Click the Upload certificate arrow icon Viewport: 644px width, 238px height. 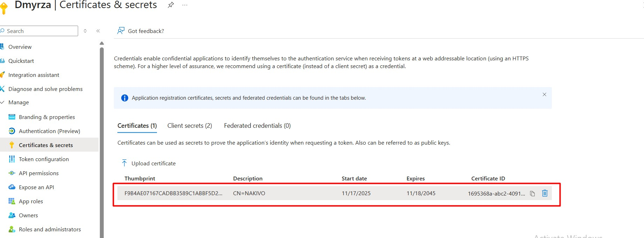[x=124, y=163]
